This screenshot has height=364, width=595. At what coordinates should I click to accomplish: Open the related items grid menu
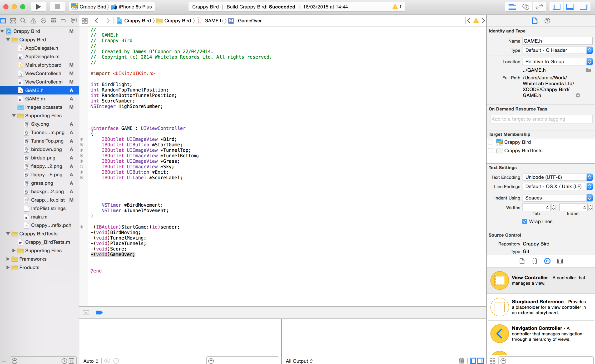[85, 21]
